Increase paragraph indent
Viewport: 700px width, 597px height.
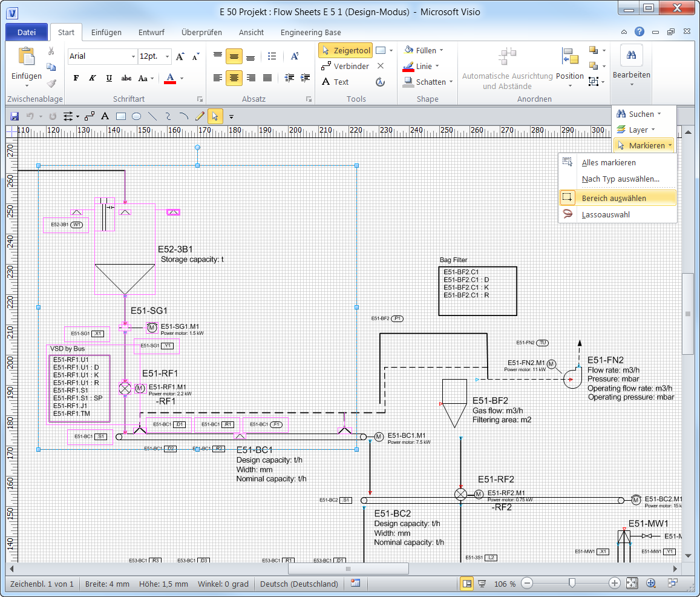(306, 78)
